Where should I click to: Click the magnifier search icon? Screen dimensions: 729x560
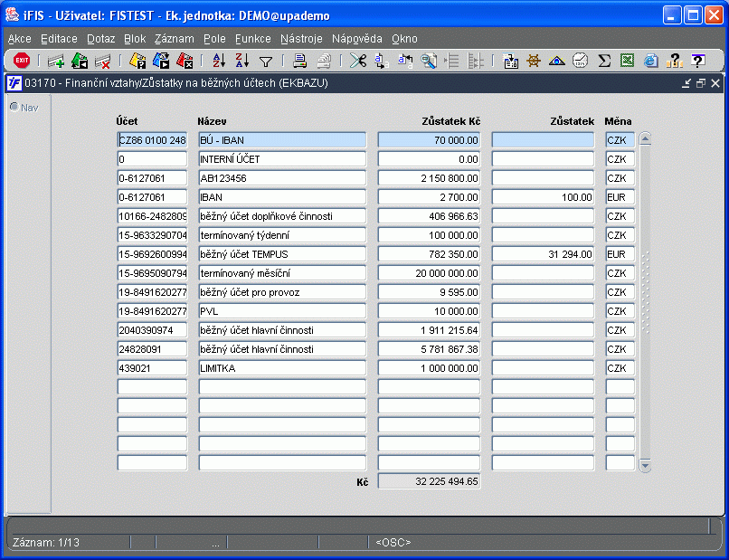pyautogui.click(x=428, y=61)
